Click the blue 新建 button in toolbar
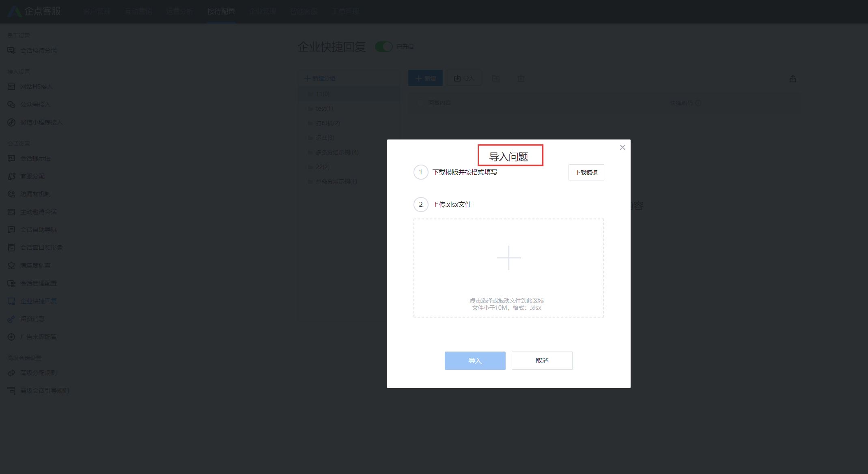This screenshot has width=868, height=474. (425, 78)
